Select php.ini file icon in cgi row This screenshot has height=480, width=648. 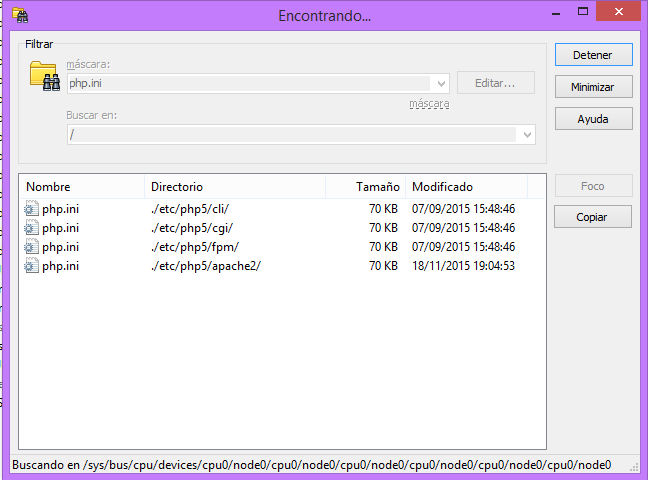pos(32,228)
